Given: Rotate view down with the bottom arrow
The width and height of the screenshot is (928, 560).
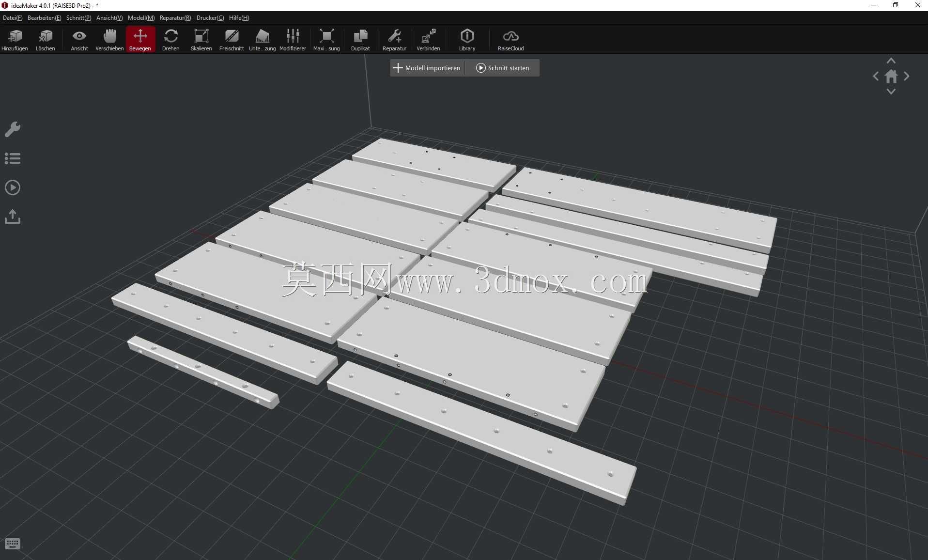Looking at the screenshot, I should point(891,92).
